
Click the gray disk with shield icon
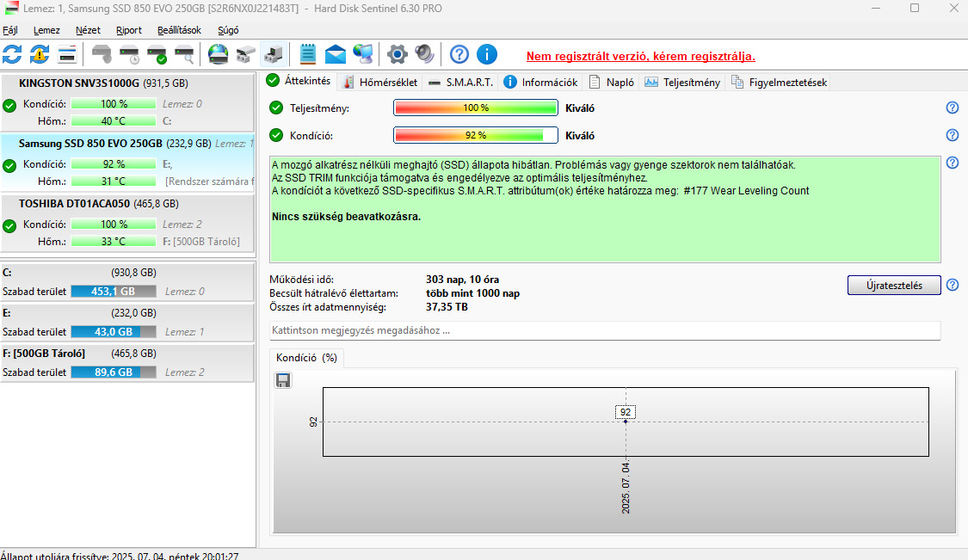click(102, 54)
